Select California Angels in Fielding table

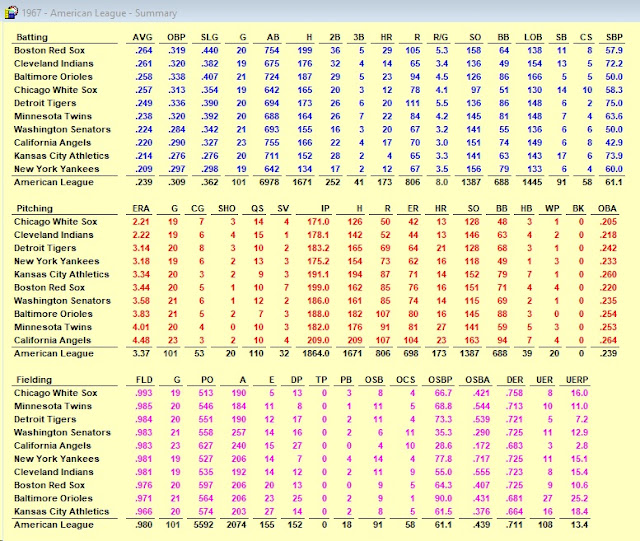pos(52,445)
